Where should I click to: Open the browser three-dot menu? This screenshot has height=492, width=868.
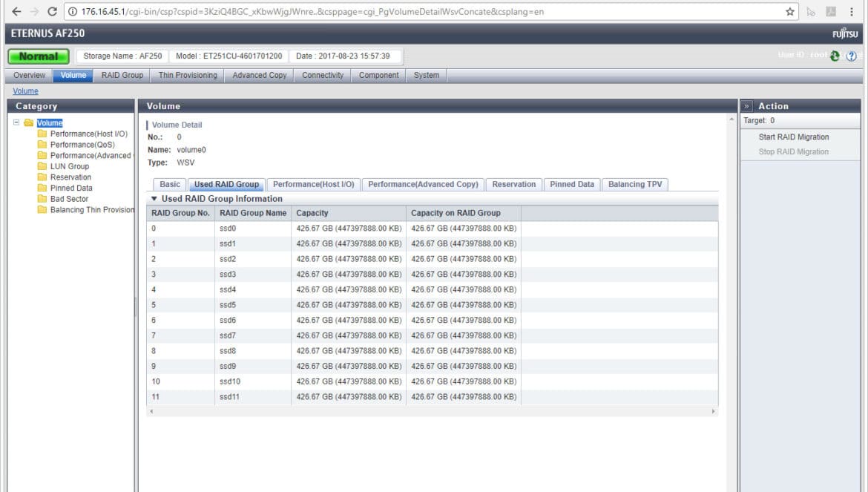[x=852, y=12]
